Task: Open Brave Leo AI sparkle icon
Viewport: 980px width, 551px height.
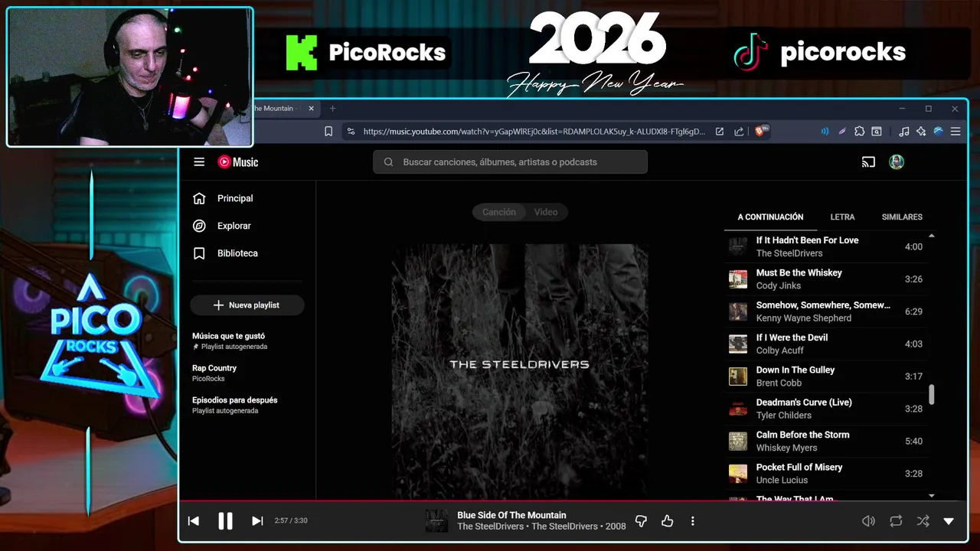Action: (x=921, y=132)
